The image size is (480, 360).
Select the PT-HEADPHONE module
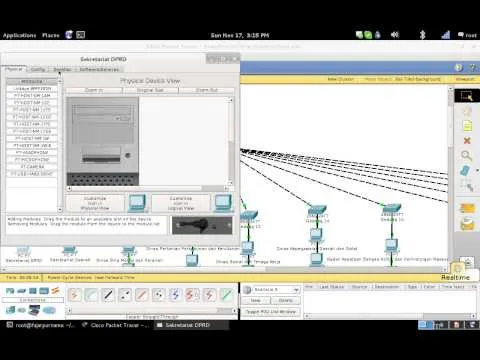[32, 153]
